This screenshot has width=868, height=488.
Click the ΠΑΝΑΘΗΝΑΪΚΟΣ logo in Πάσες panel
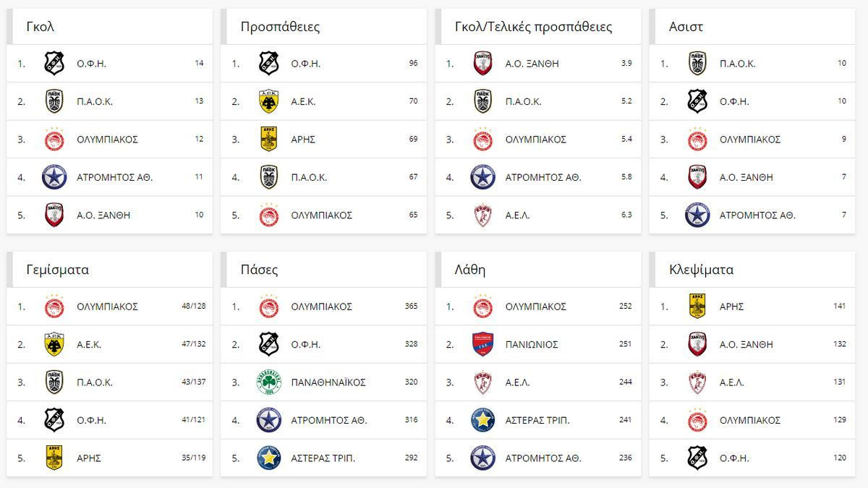pyautogui.click(x=268, y=382)
